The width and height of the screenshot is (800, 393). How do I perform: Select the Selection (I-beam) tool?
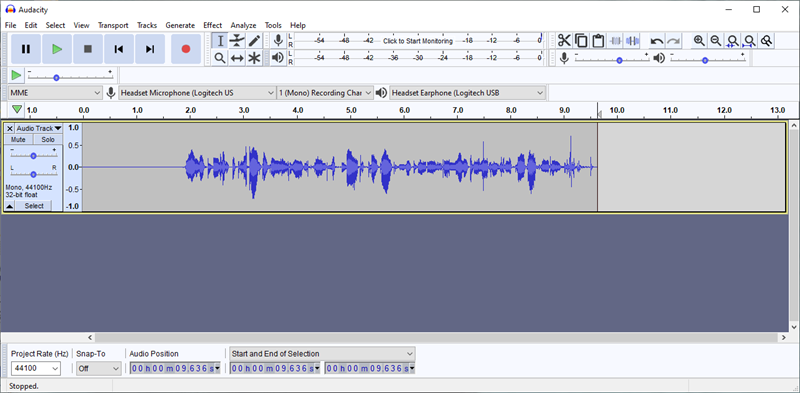pyautogui.click(x=220, y=41)
